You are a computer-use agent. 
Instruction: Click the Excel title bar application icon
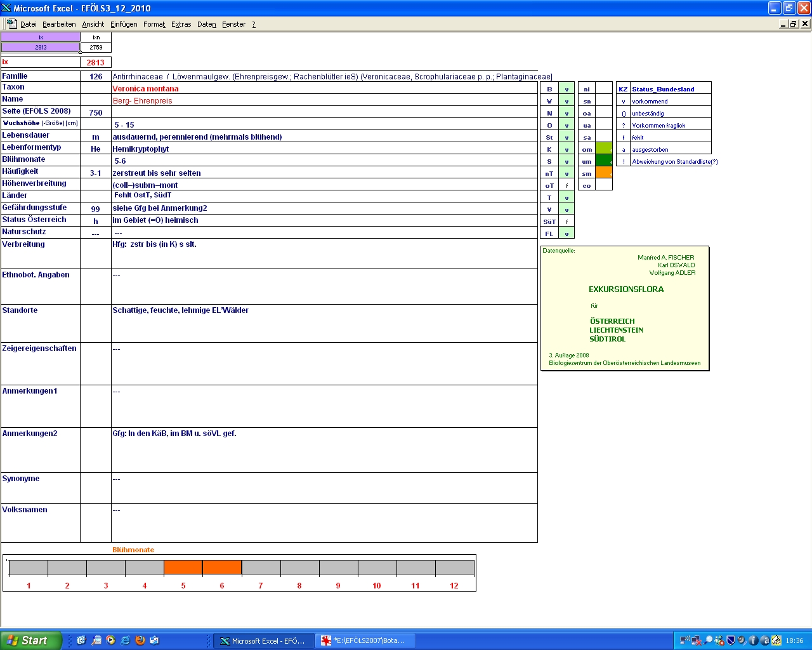pos(6,8)
